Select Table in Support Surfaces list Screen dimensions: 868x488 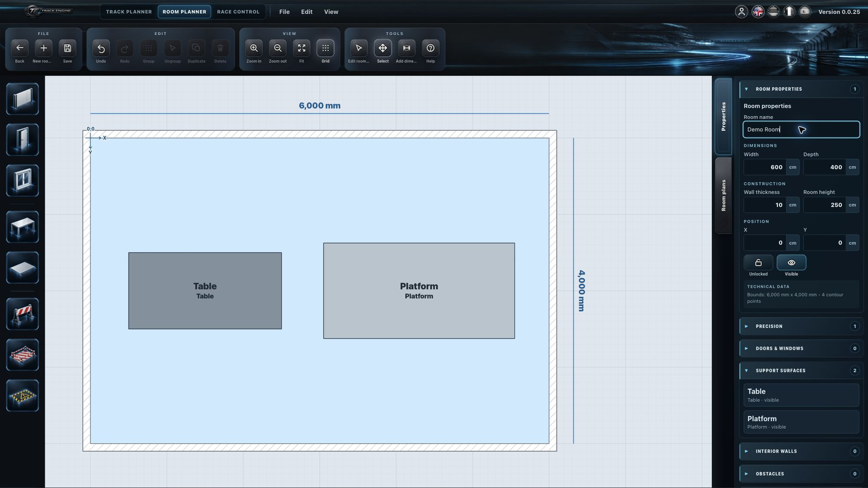(801, 395)
